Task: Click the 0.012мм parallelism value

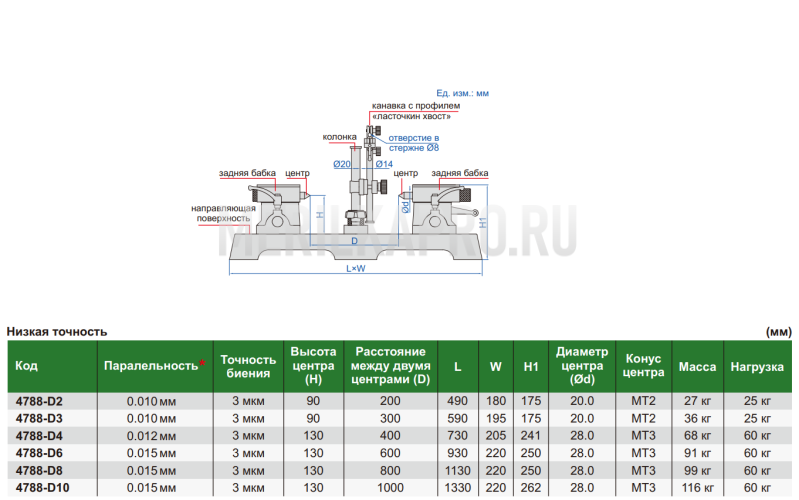Action: coord(151,436)
